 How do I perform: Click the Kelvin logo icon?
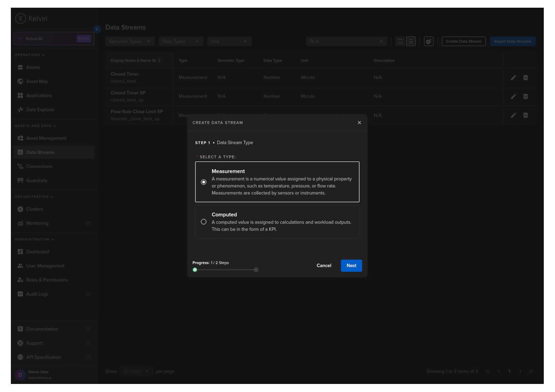(21, 19)
